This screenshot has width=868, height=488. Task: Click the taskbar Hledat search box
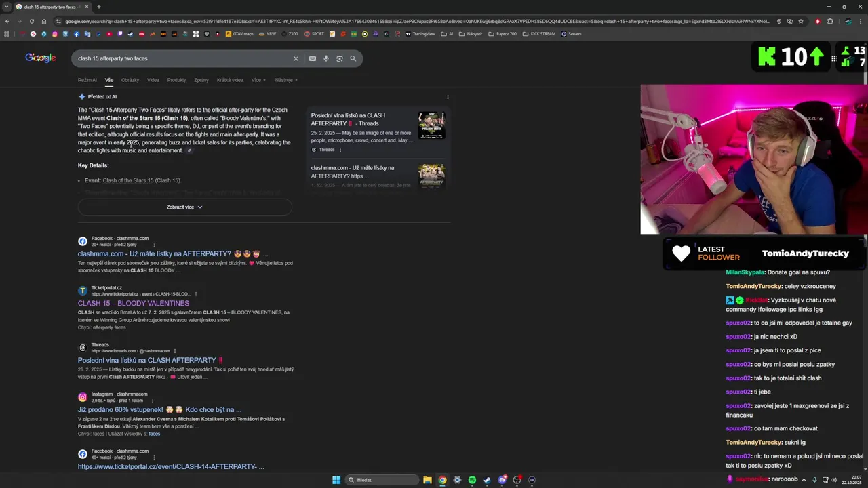(381, 480)
